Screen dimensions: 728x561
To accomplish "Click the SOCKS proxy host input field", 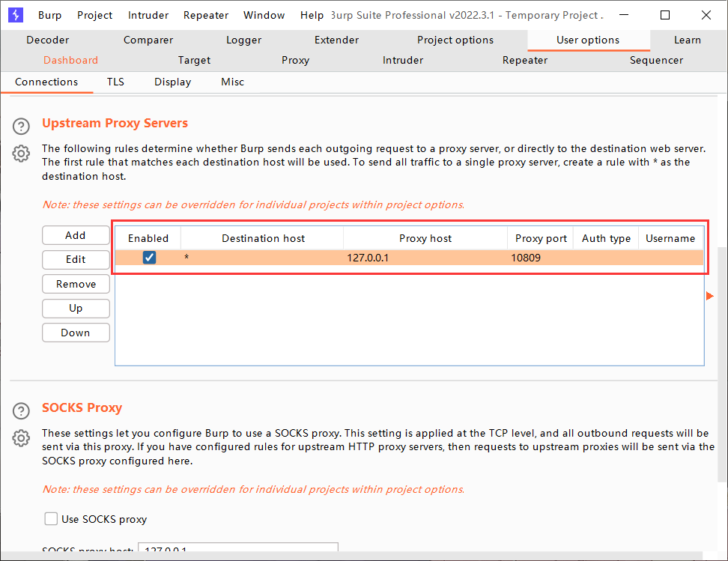I will click(238, 552).
